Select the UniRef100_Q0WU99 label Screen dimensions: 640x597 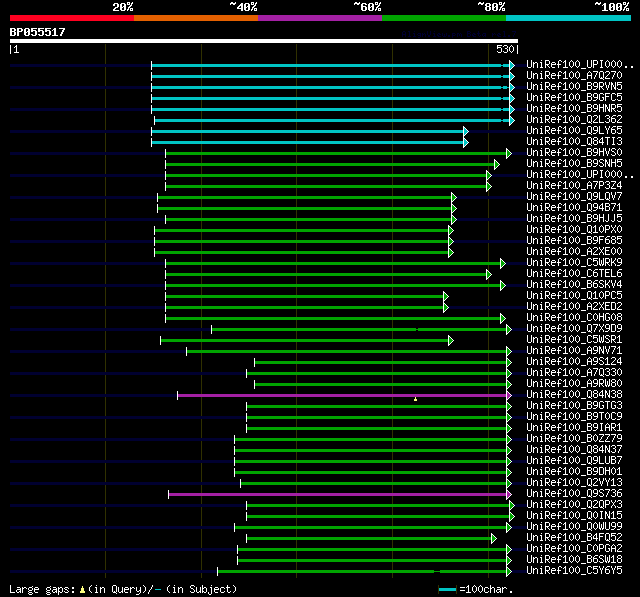[574, 527]
